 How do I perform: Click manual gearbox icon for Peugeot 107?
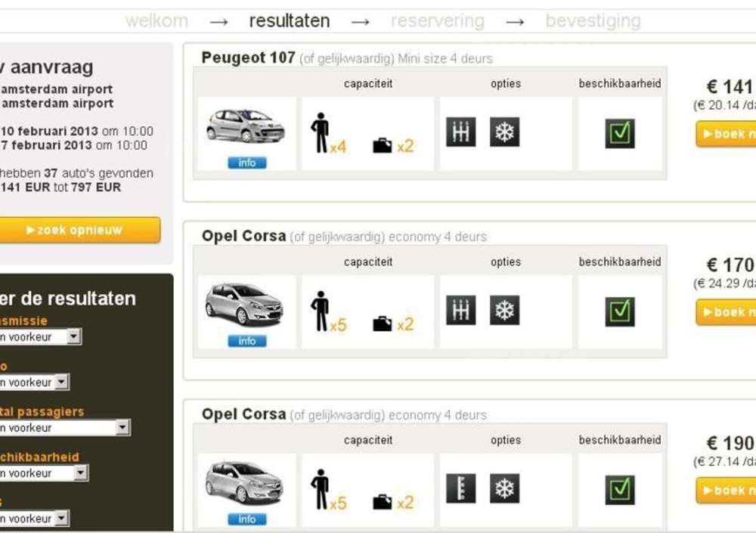point(460,132)
